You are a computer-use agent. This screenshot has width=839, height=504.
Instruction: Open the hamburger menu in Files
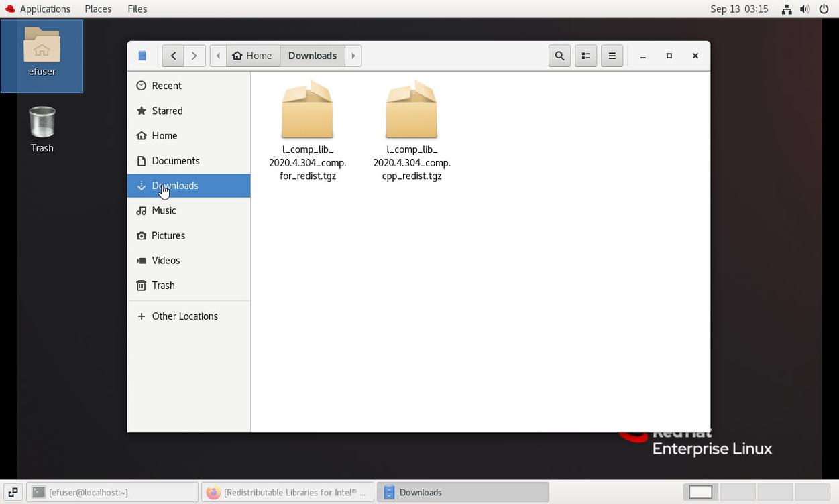(612, 56)
